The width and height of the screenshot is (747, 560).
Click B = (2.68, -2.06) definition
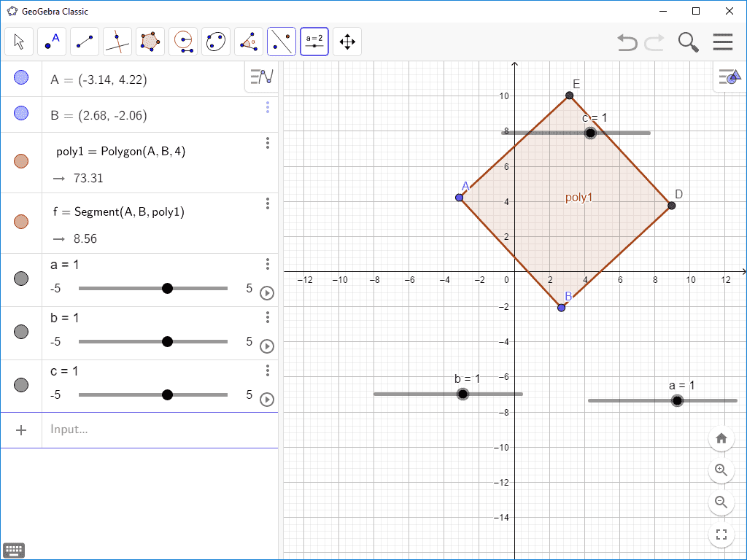[98, 116]
